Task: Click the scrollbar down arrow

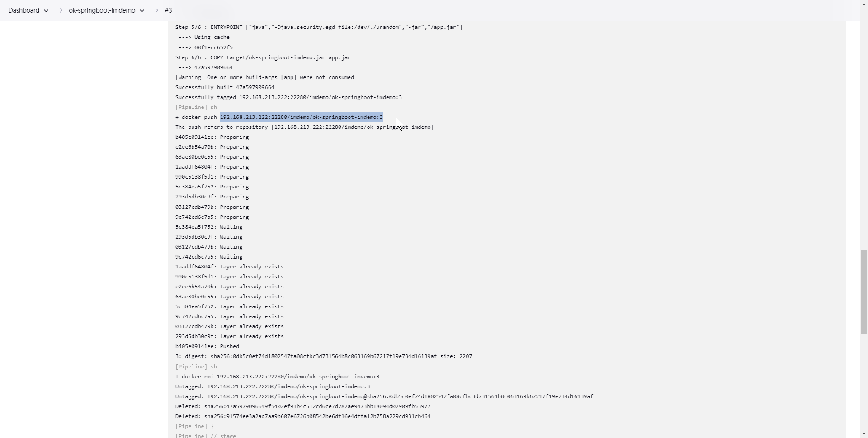Action: click(864, 434)
